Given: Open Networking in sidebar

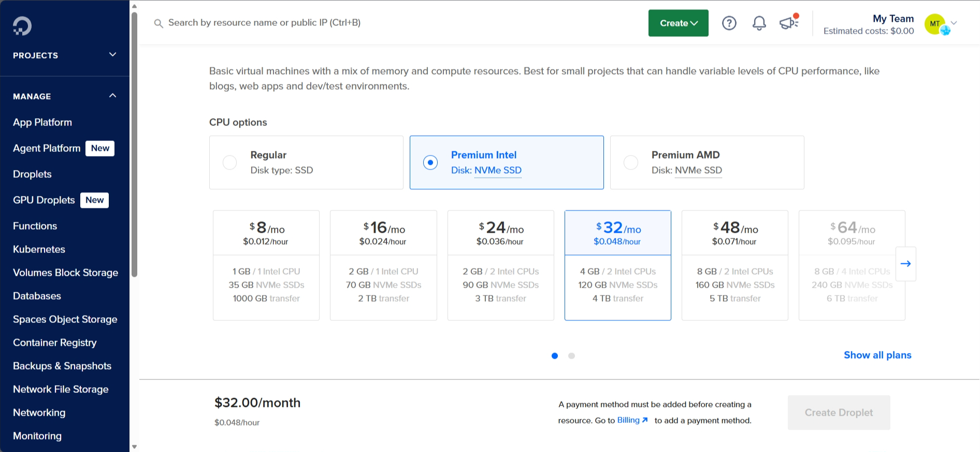Looking at the screenshot, I should (x=39, y=413).
